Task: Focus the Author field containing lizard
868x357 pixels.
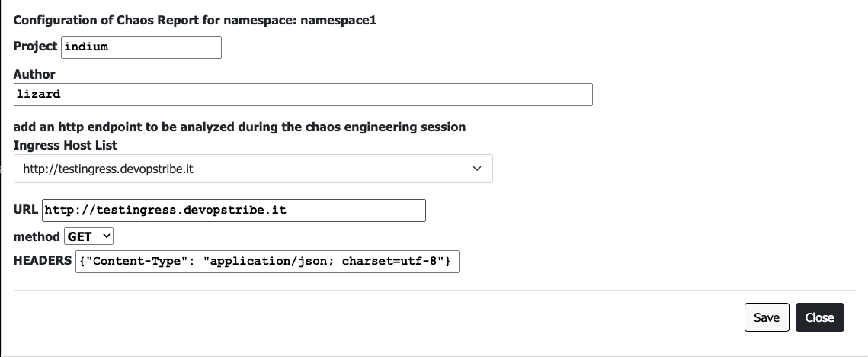Action: [x=303, y=95]
